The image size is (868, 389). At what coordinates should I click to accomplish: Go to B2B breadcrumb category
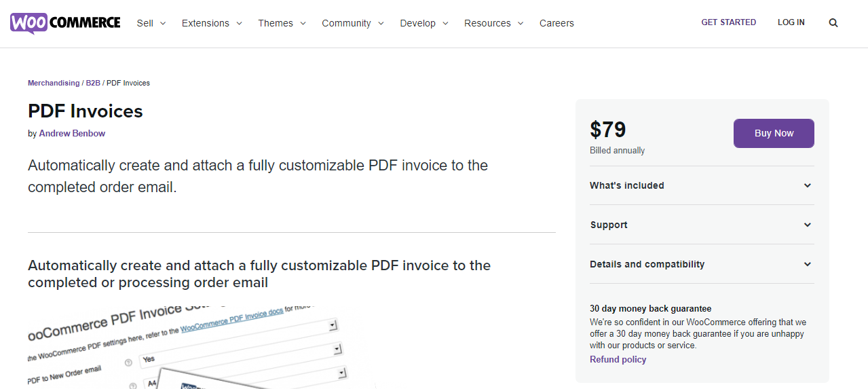93,83
